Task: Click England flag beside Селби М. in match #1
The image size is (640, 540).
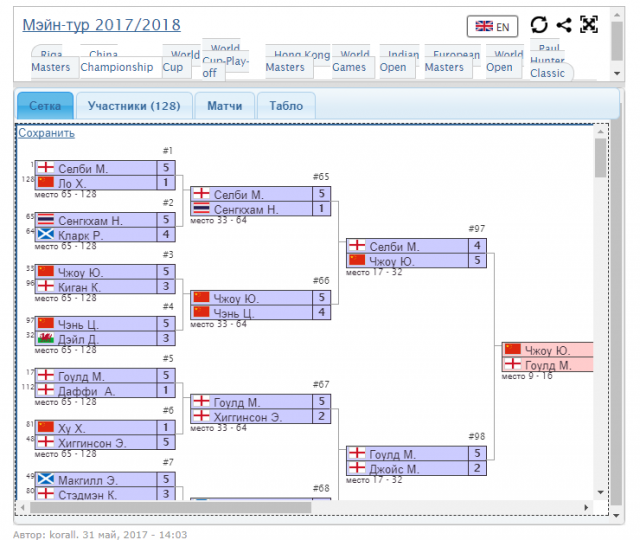Action: point(45,169)
